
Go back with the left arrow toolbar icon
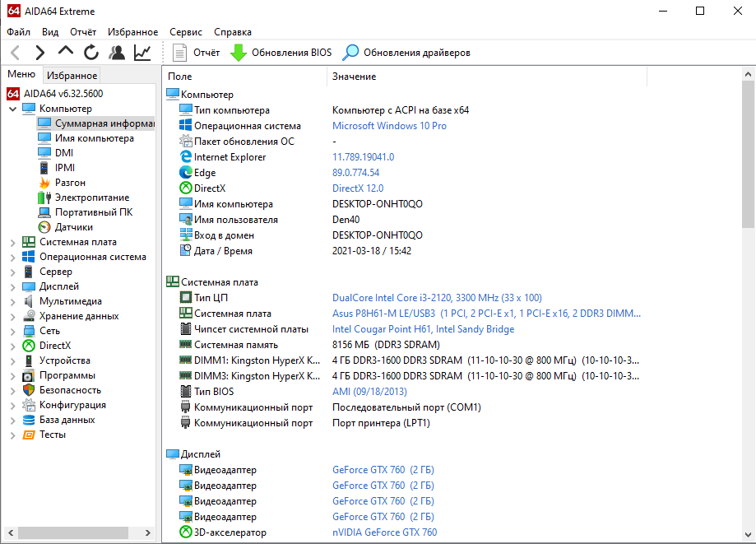click(16, 52)
